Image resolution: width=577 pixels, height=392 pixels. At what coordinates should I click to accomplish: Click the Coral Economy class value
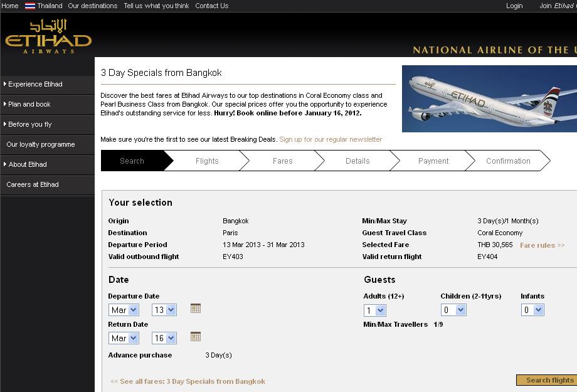tap(500, 233)
